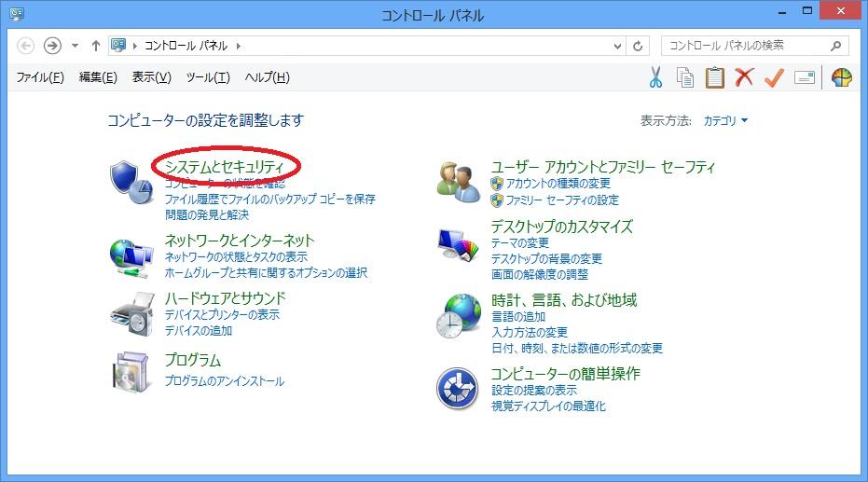Expand chevron before コントロール パネル breadcrumb

pyautogui.click(x=134, y=46)
